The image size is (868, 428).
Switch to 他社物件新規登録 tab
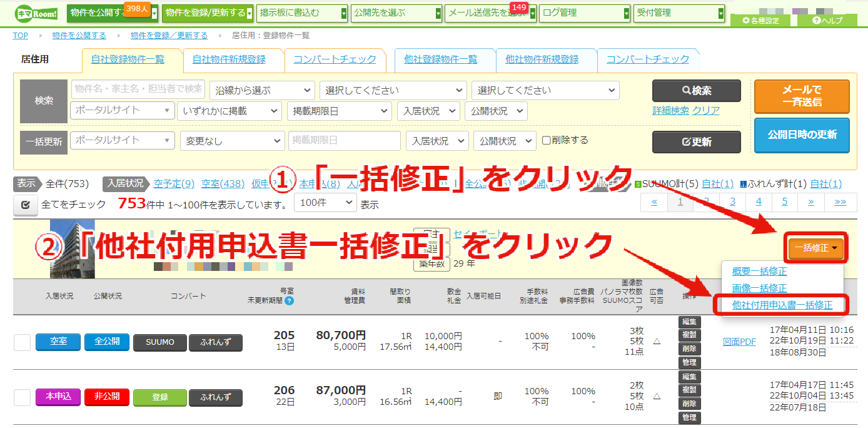point(542,59)
